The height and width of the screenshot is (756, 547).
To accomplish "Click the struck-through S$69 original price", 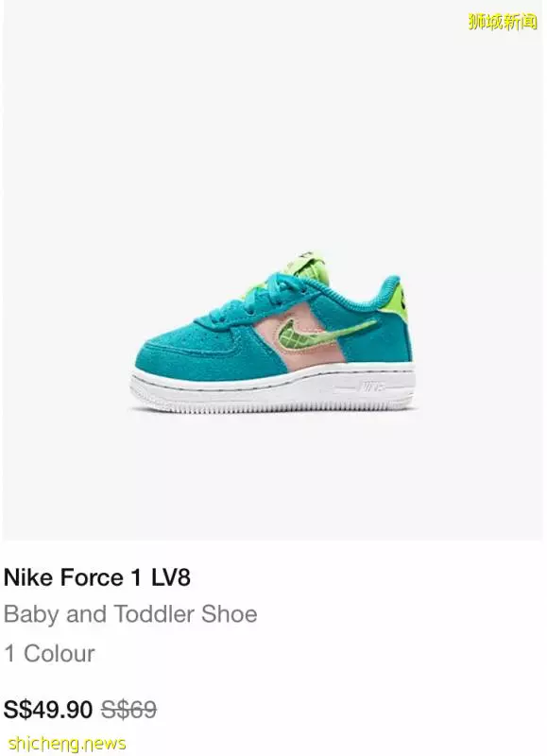I will click(x=128, y=710).
